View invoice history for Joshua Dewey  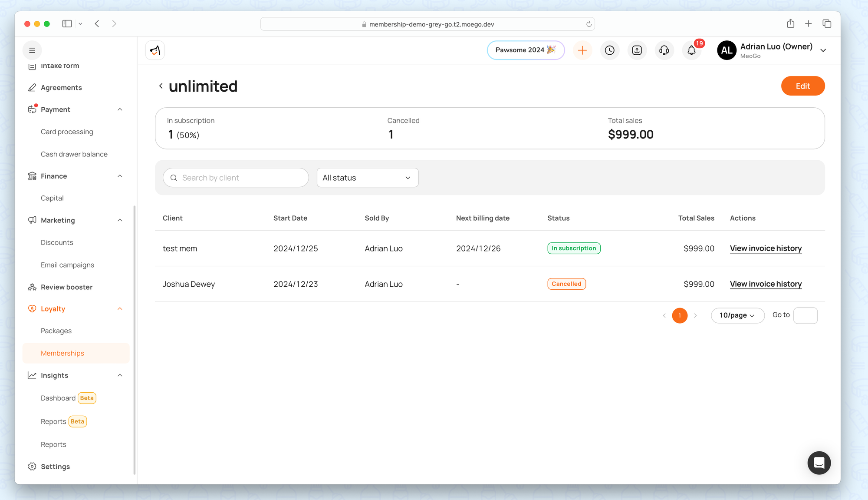(766, 284)
